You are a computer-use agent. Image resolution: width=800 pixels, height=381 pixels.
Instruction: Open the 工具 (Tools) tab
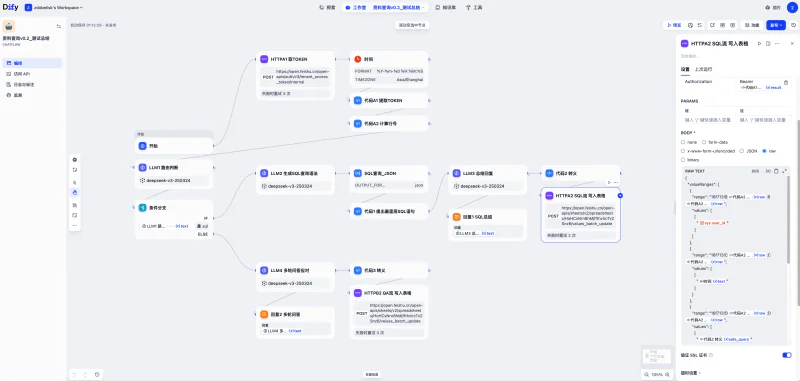coord(474,8)
